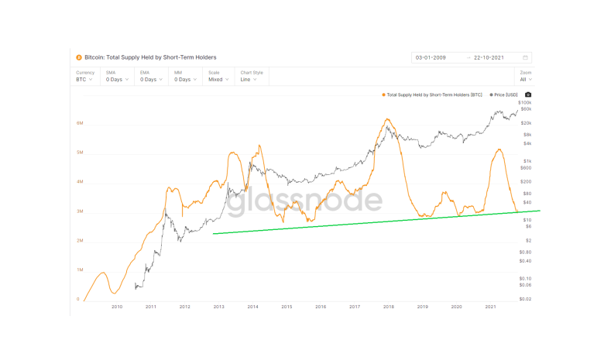The image size is (604, 364).
Task: Click the arrow between the date fields
Action: [468, 57]
